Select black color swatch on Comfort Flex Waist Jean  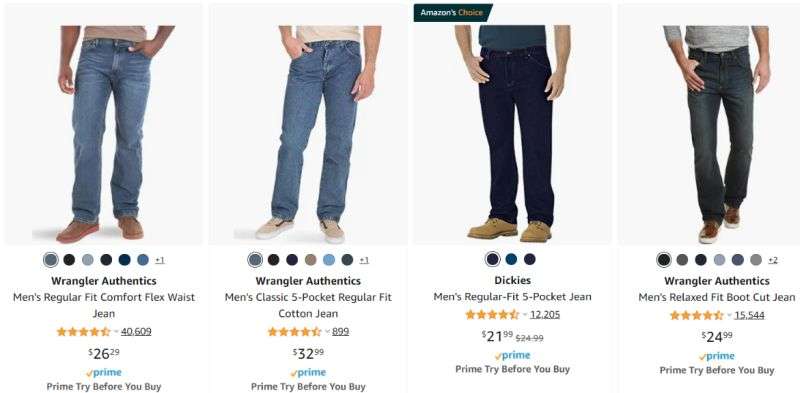(x=69, y=260)
